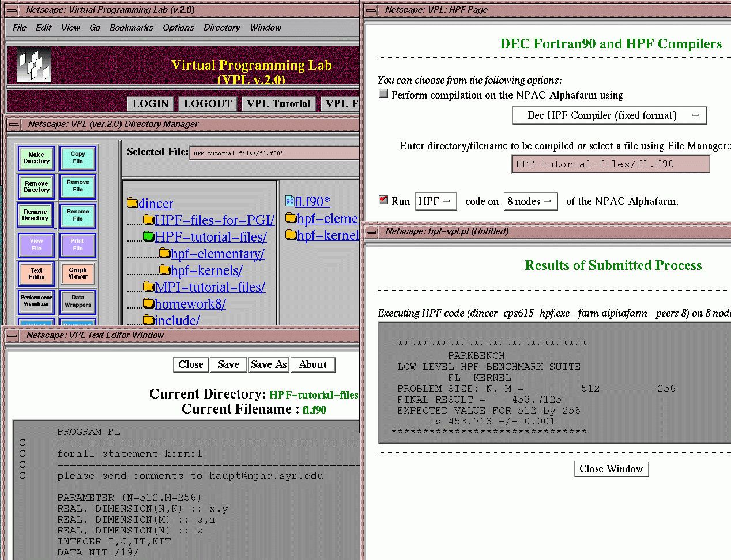Click the Copy File button
731x560 pixels.
[x=77, y=158]
